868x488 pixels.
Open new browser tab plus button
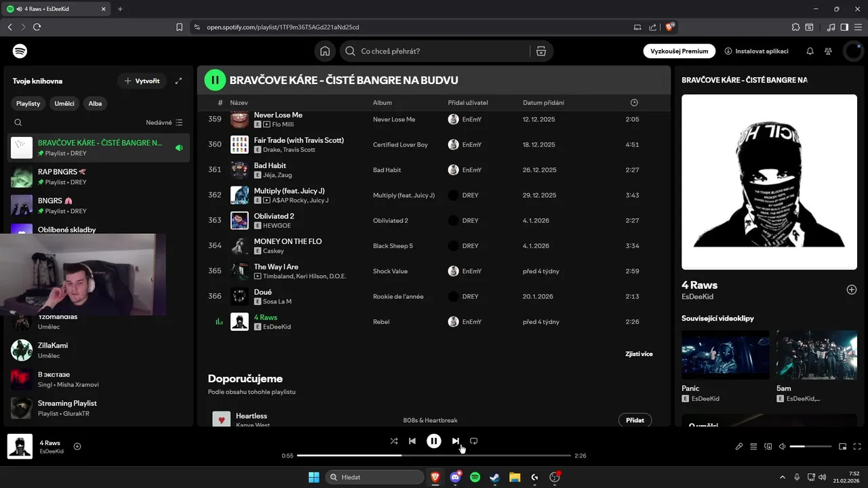120,9
